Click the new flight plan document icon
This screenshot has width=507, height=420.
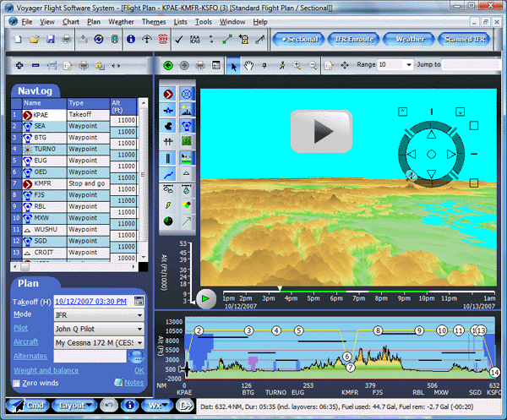click(19, 40)
